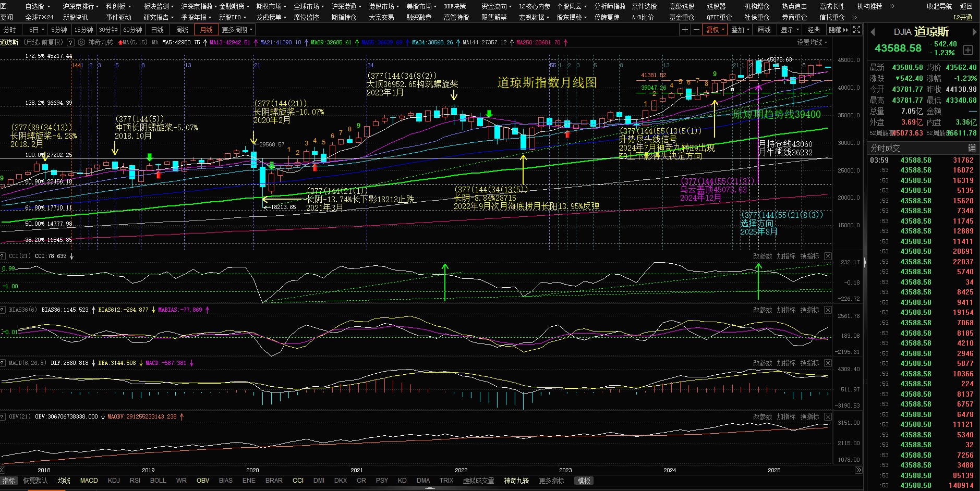The width and height of the screenshot is (980, 491).
Task: Switch to 60分钟 chart tab
Action: click(133, 30)
